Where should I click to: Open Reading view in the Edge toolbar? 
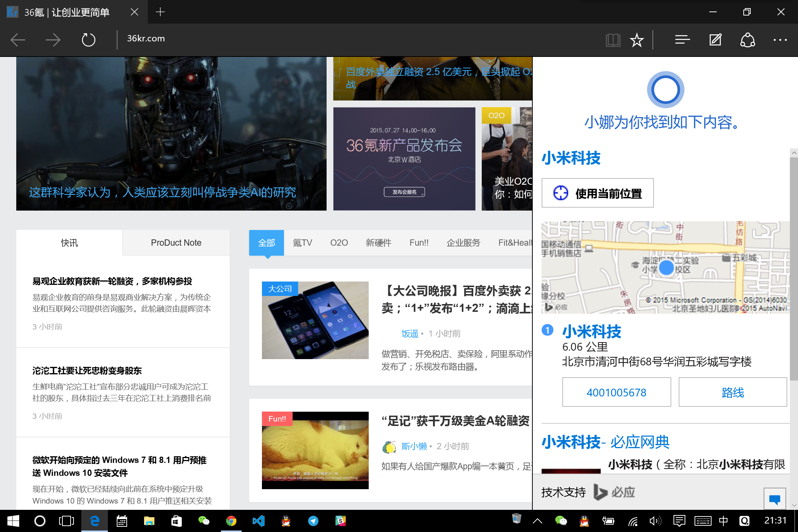[613, 40]
